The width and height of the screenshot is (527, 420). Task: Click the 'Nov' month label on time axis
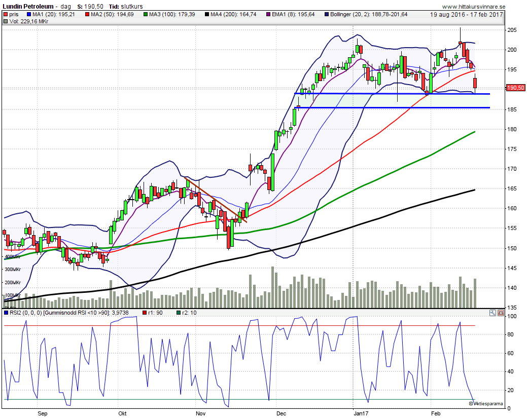click(x=201, y=413)
